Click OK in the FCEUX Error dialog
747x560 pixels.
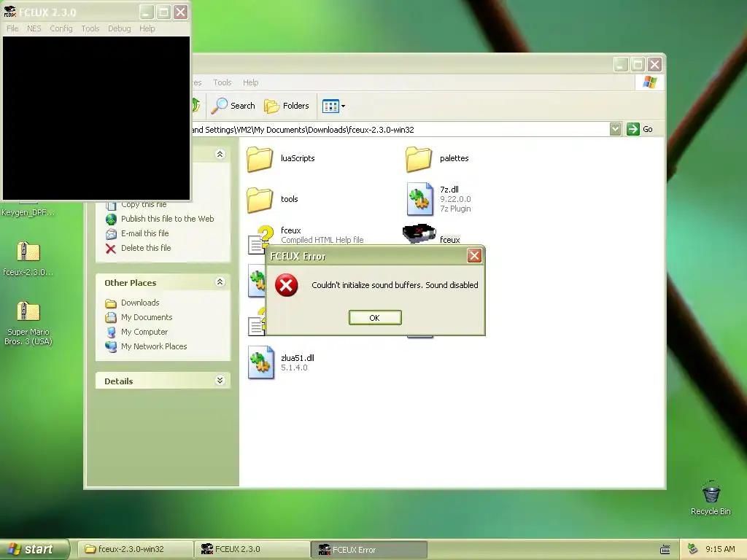tap(375, 318)
